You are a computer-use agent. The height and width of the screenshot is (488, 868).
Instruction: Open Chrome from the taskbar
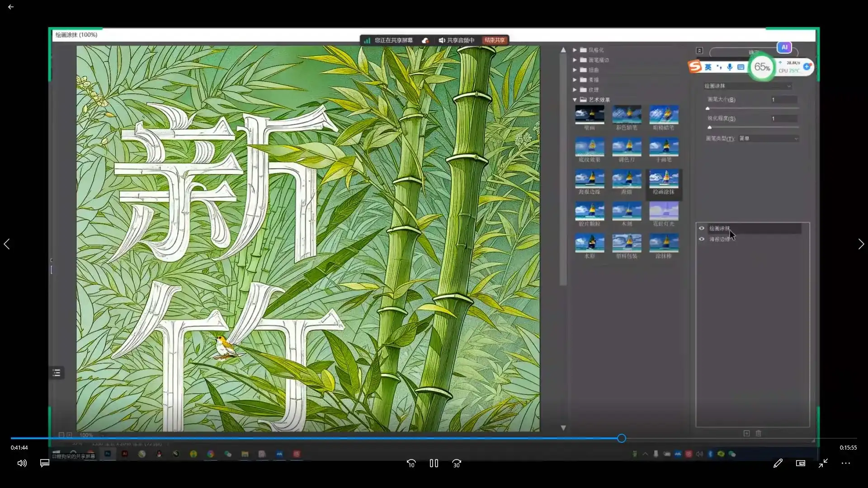(211, 454)
